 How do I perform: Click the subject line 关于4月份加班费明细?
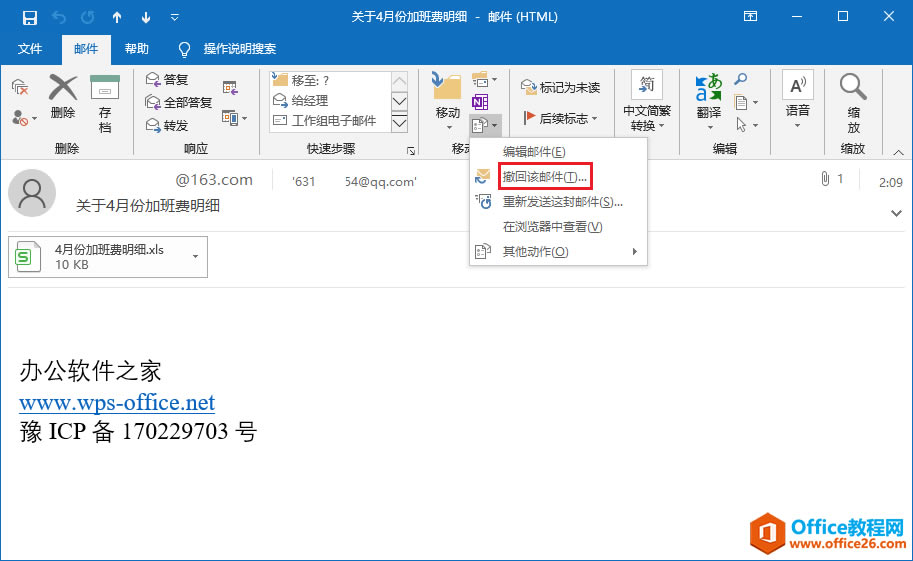tap(148, 206)
